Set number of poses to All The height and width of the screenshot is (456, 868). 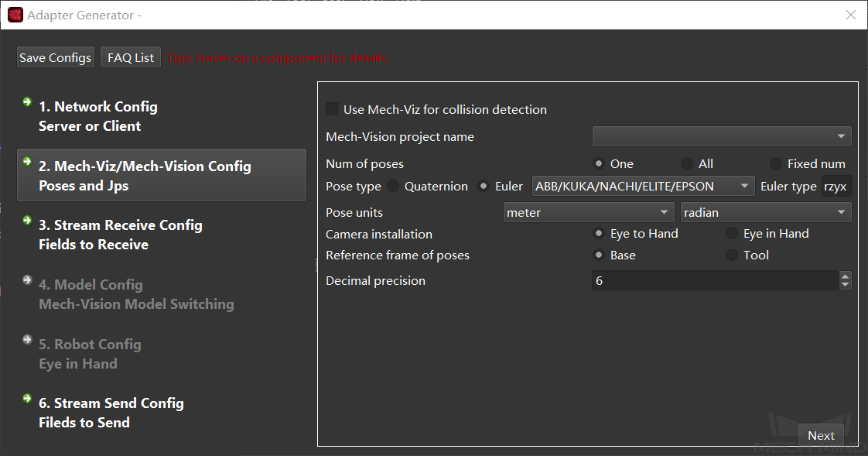[687, 163]
